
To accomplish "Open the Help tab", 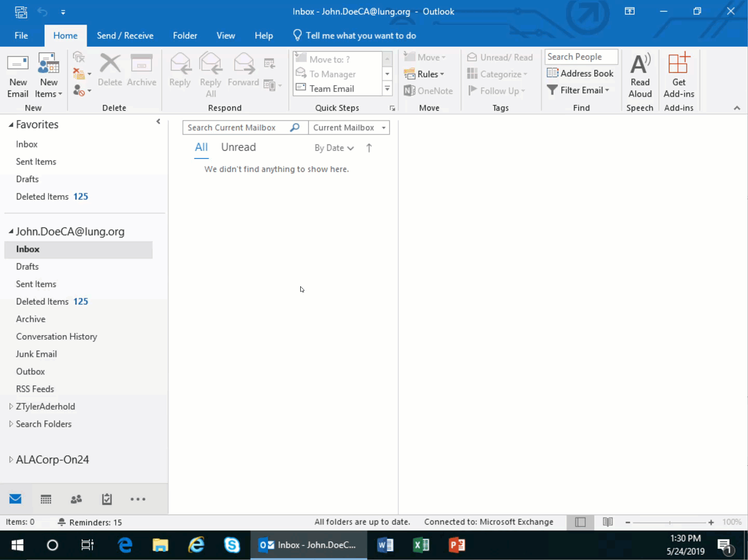I will pos(263,35).
